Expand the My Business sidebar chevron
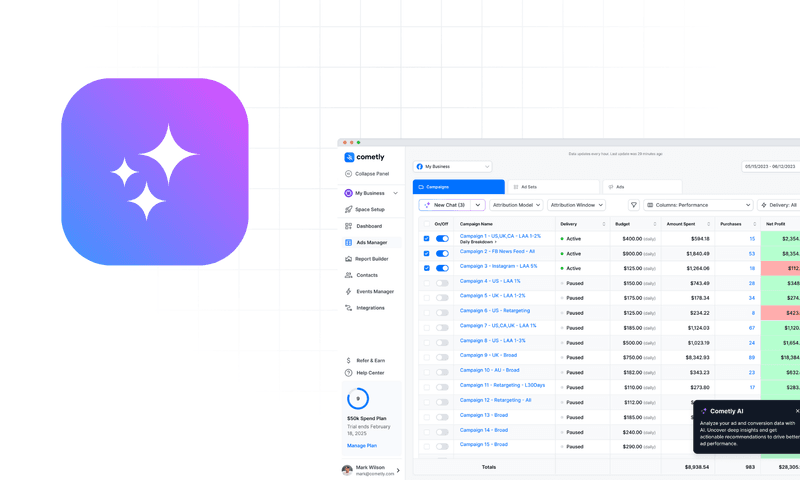The image size is (800, 480). [x=395, y=193]
